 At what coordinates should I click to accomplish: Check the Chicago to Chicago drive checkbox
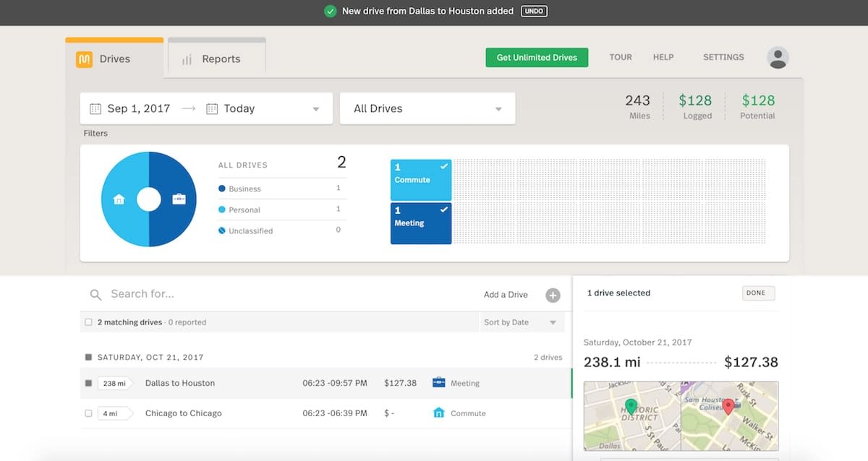88,413
